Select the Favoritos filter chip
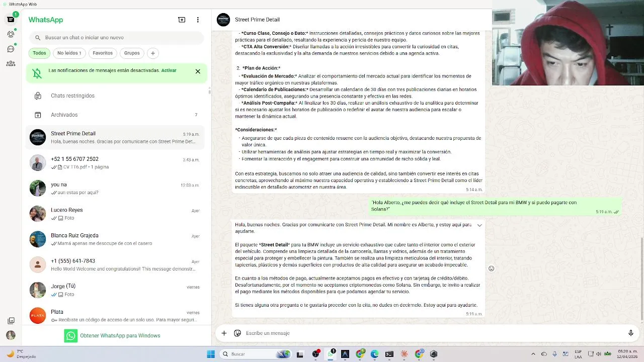Screen dimensions: 644x362 point(103,53)
